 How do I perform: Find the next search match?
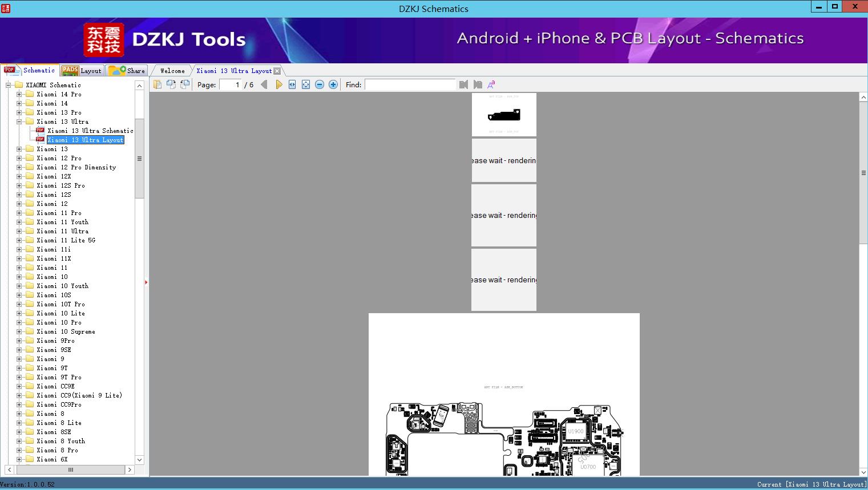[478, 84]
